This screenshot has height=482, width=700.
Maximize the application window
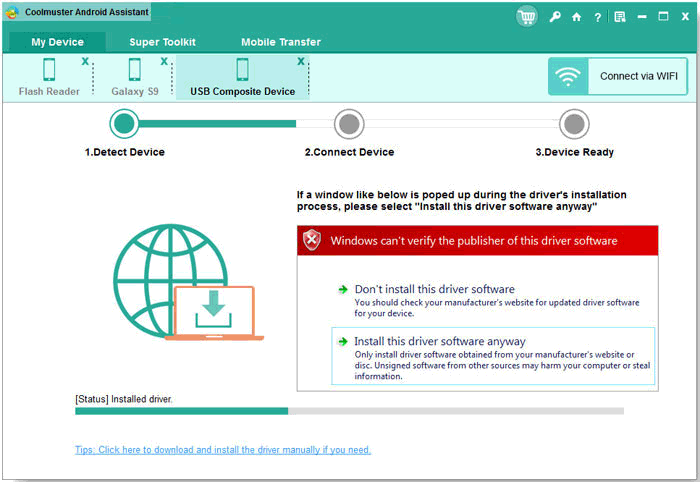click(663, 17)
